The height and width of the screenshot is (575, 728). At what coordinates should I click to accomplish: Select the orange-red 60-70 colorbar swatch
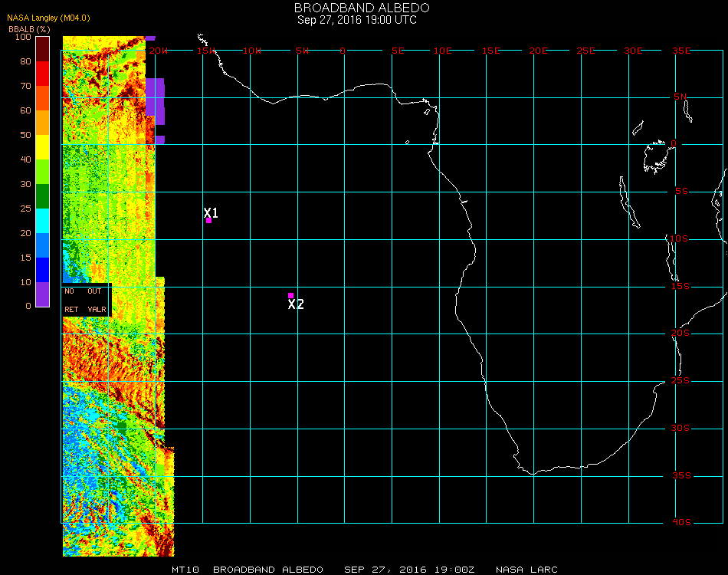pos(42,98)
